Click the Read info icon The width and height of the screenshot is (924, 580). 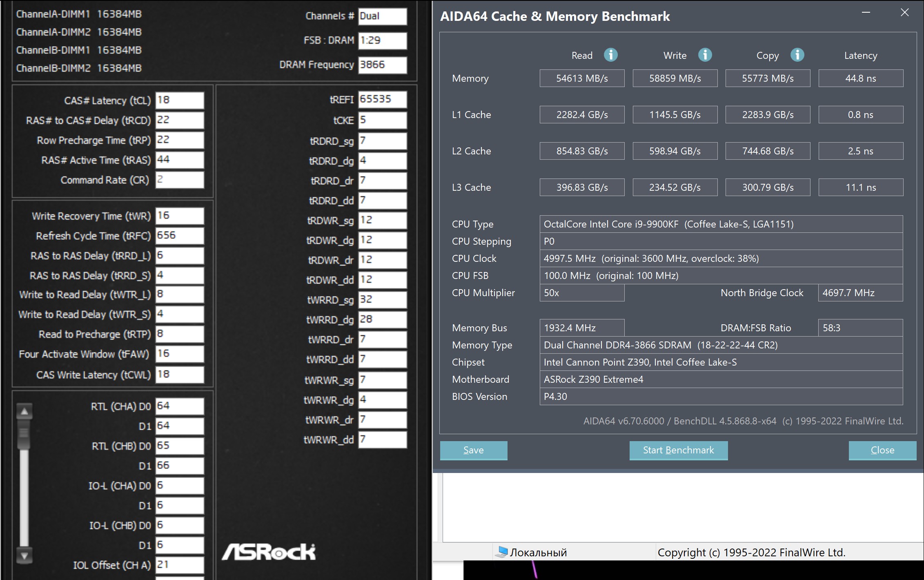point(610,55)
